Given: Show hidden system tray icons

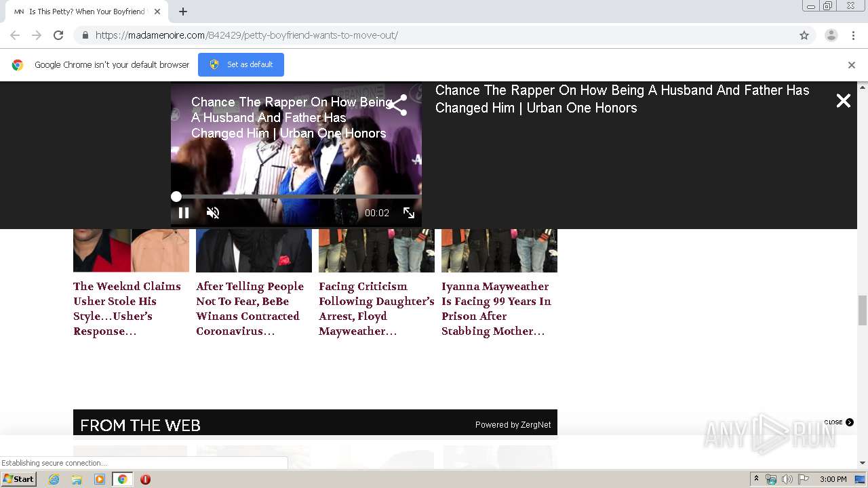Looking at the screenshot, I should click(x=756, y=479).
